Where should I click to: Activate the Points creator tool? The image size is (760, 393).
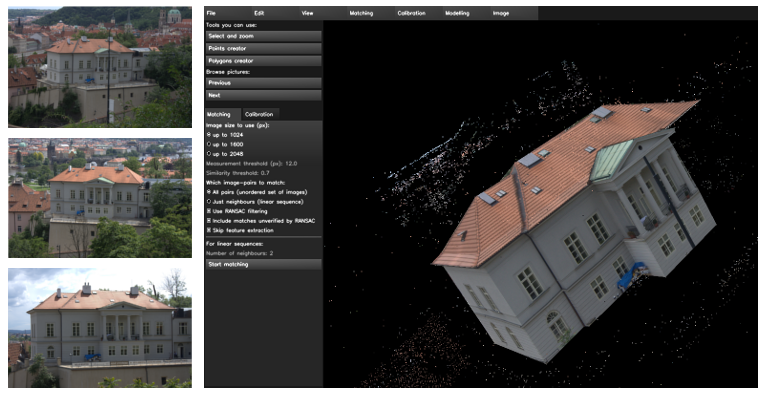[x=264, y=48]
